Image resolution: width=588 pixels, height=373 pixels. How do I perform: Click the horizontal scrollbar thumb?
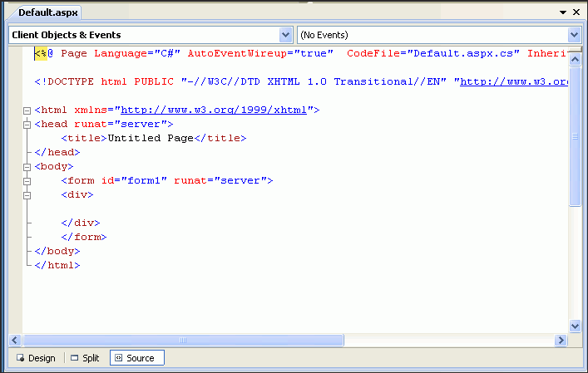[183, 340]
